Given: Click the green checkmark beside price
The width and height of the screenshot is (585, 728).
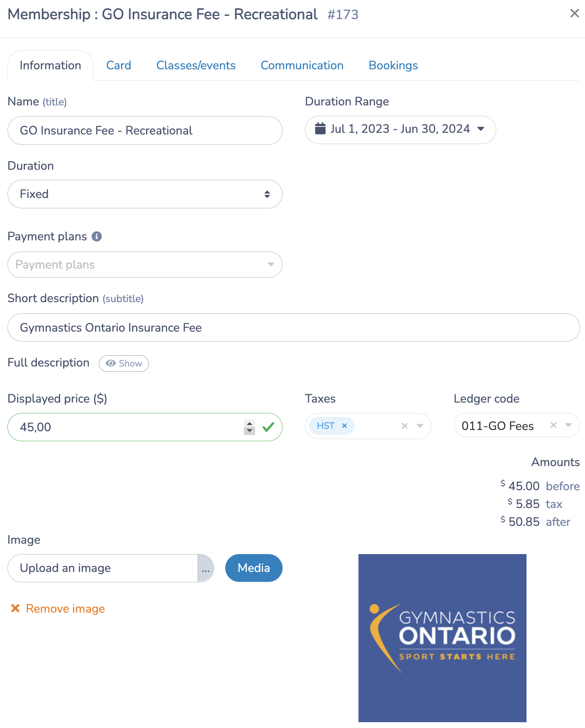Looking at the screenshot, I should click(x=268, y=427).
